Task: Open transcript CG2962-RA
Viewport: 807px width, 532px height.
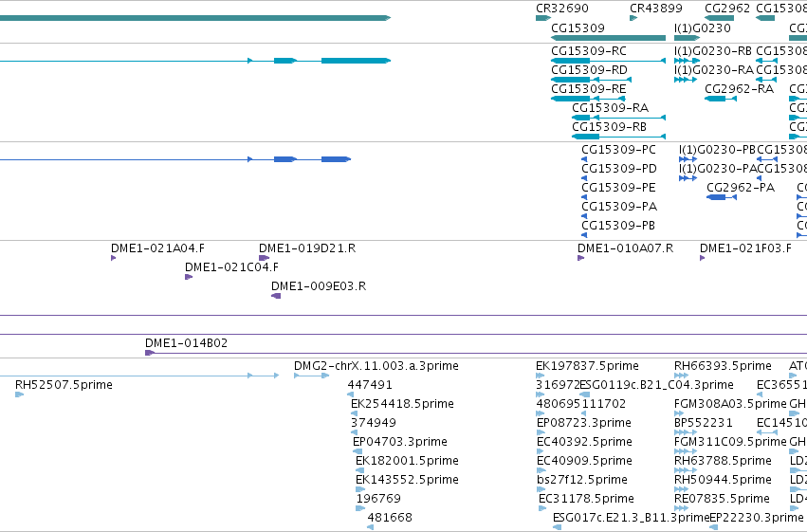Action: tap(739, 89)
